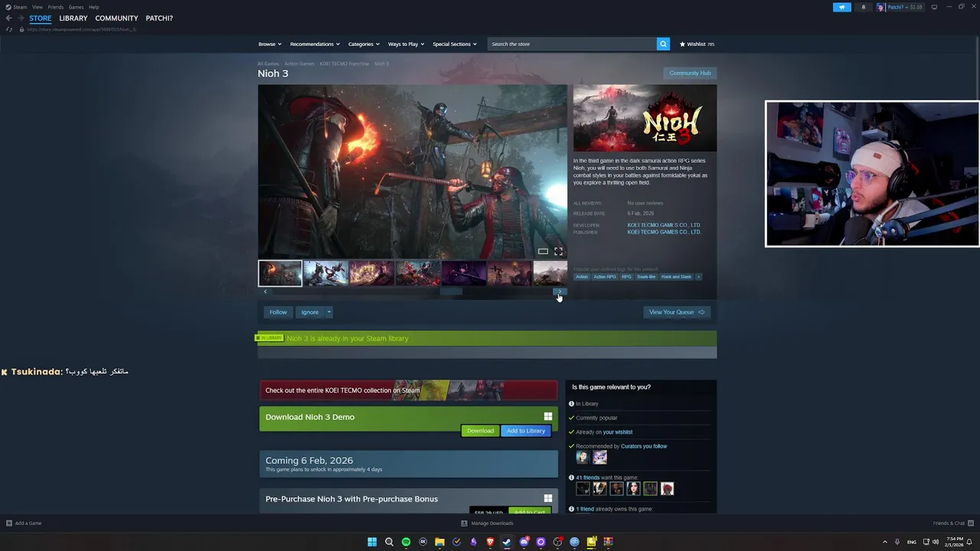980x551 pixels.
Task: Click the store URL address bar
Action: click(82, 29)
